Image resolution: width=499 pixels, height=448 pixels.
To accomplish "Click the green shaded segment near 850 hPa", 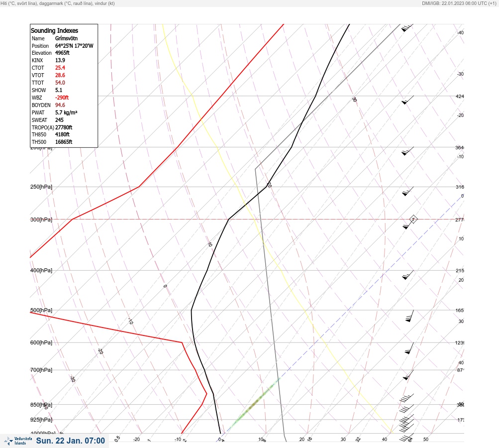I will coord(255,403).
